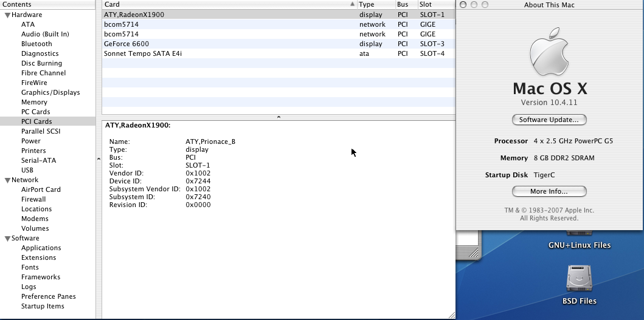Select Sonnet Tempo SATA E4i row
The width and height of the screenshot is (644, 320).
coord(279,53)
